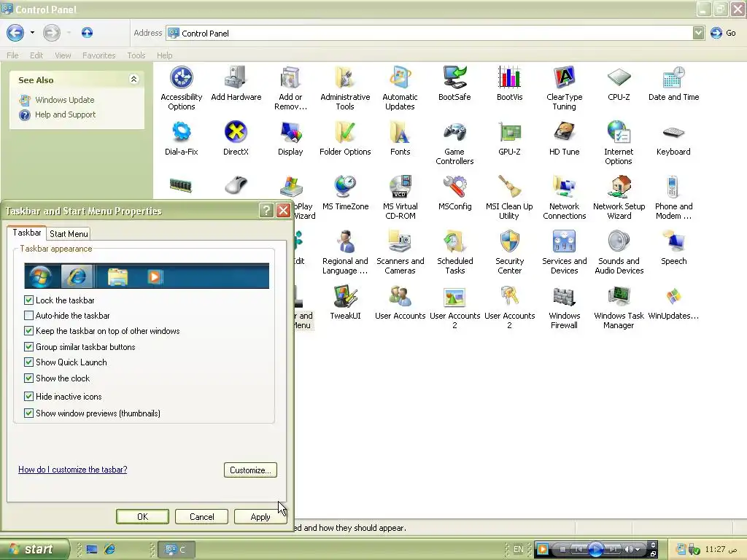Open the Help menu
This screenshot has height=560, width=747.
164,55
